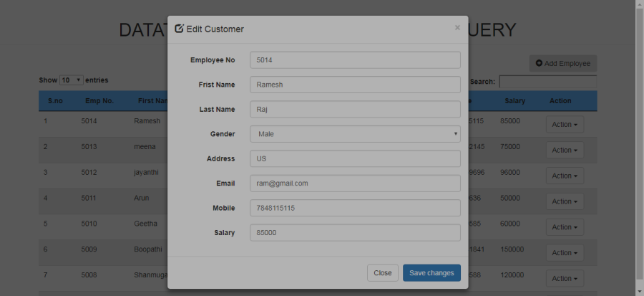644x296 pixels.
Task: Sort by the Salary column header
Action: (x=514, y=101)
